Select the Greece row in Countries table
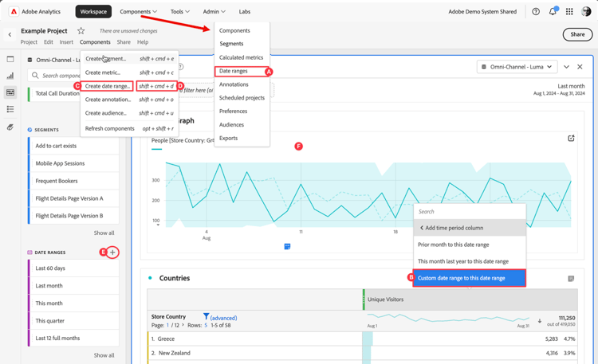Viewport: 598px width, 364px height. click(x=362, y=339)
